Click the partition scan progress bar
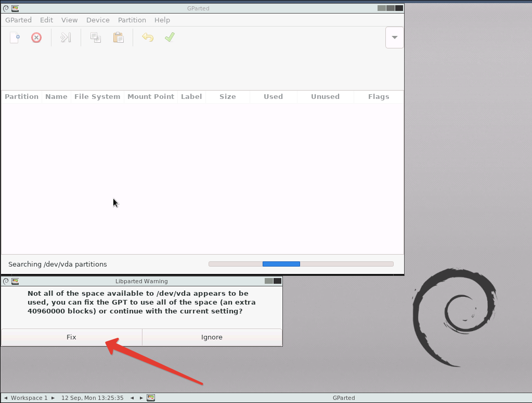 click(x=301, y=263)
